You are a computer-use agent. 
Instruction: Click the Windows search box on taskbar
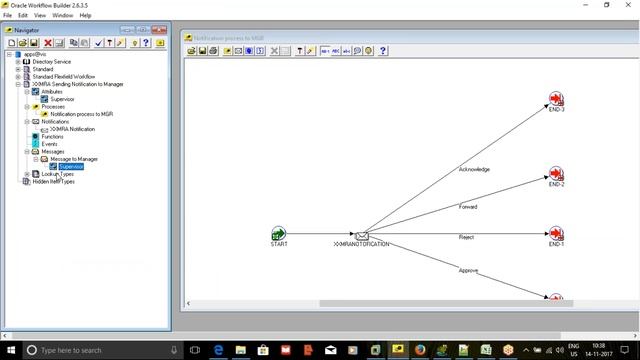point(102,350)
